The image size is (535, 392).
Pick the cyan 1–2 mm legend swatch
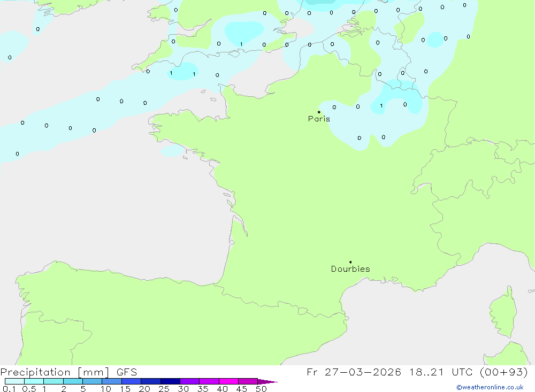coord(53,381)
